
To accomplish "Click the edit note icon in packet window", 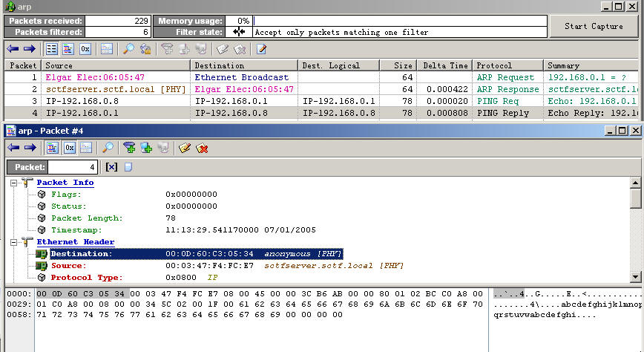I will 185,148.
